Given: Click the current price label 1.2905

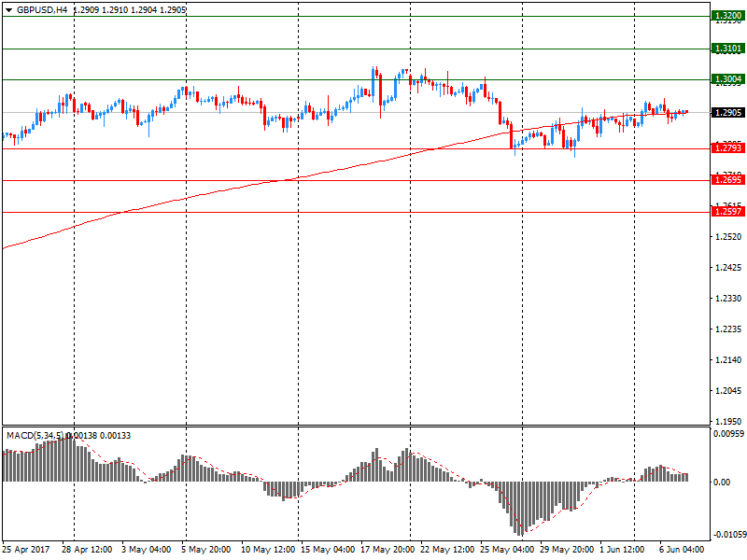Looking at the screenshot, I should point(728,112).
